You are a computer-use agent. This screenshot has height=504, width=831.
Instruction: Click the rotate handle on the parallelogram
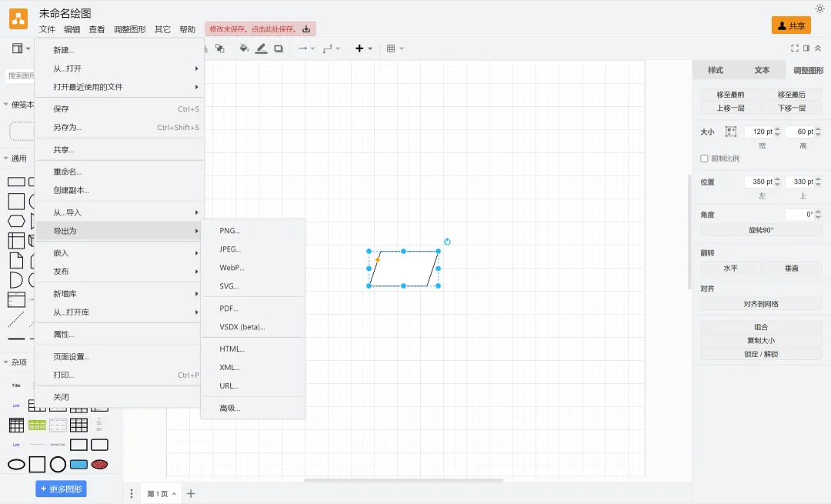(x=447, y=242)
